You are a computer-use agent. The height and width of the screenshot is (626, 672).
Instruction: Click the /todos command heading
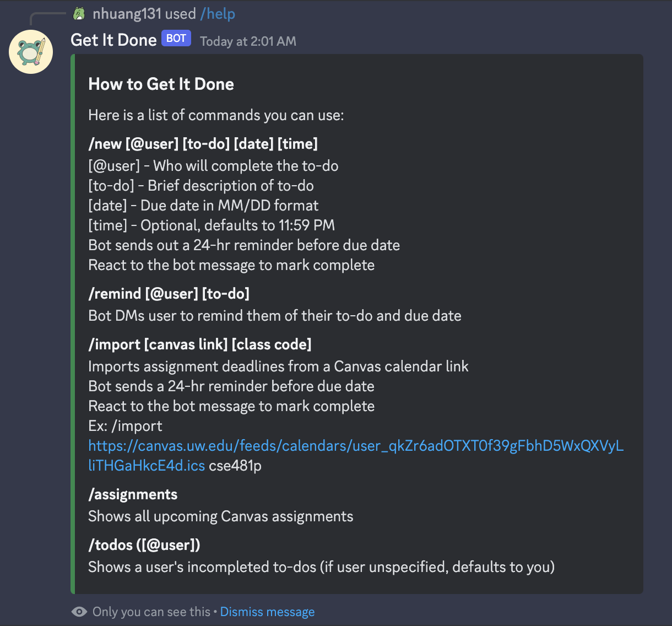(x=144, y=545)
